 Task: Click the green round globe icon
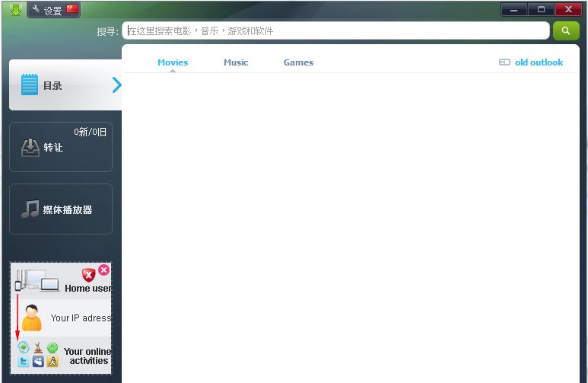point(52,347)
